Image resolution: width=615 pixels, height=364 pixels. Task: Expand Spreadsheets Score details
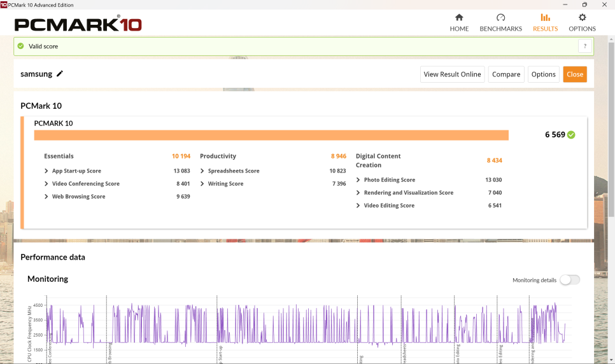pos(202,171)
